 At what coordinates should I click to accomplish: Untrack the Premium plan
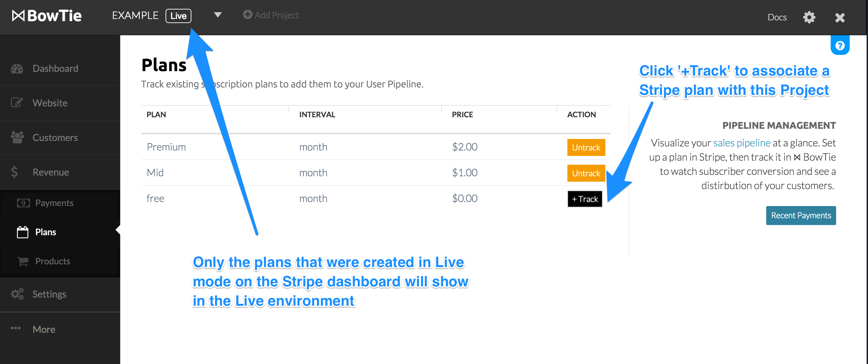coord(586,147)
